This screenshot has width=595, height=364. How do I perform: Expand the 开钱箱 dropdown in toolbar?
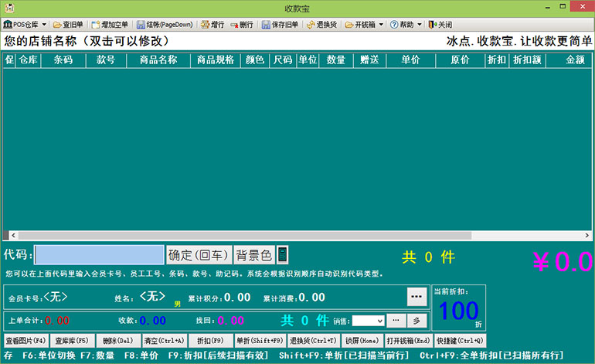[379, 25]
